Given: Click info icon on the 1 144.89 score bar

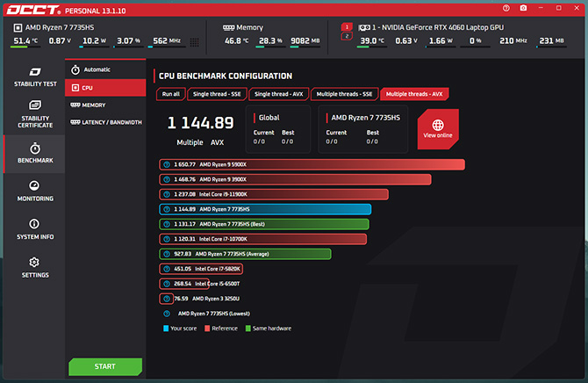Looking at the screenshot, I should (167, 209).
